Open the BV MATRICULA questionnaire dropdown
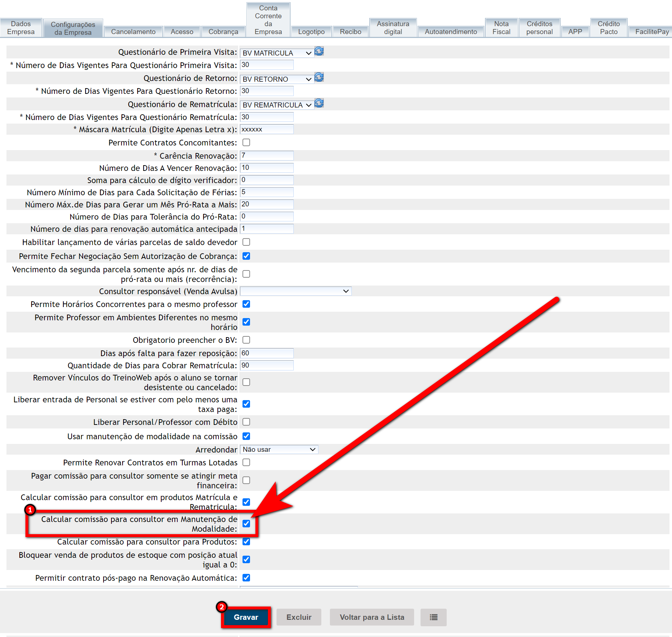The height and width of the screenshot is (637, 672). pos(277,53)
